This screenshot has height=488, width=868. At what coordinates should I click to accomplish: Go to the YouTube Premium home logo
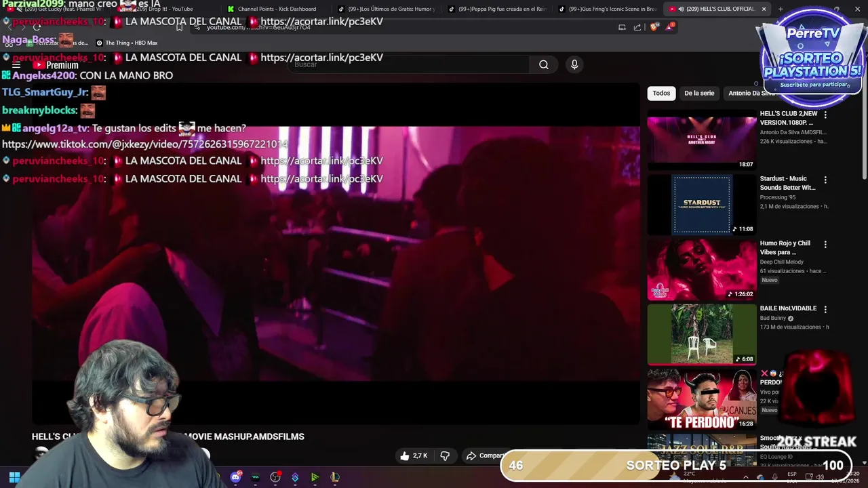tap(56, 65)
